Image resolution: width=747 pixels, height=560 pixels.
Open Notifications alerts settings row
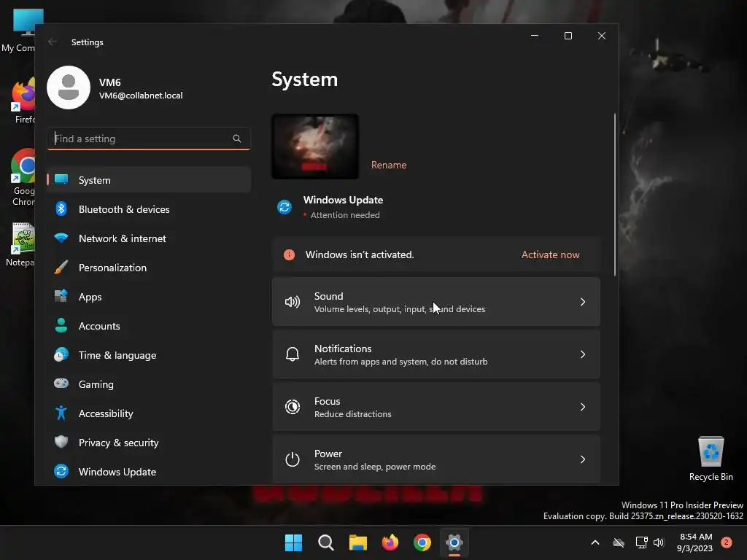[x=436, y=354]
